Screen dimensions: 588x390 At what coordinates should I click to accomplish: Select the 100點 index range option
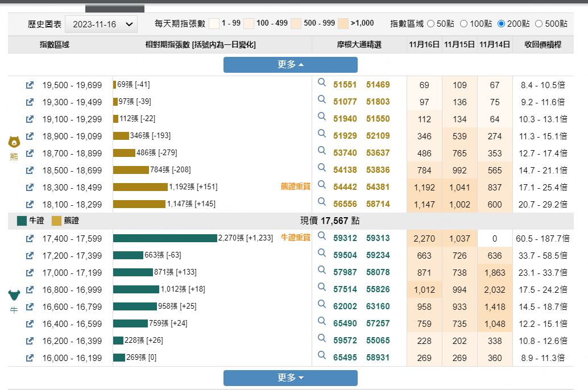point(464,24)
